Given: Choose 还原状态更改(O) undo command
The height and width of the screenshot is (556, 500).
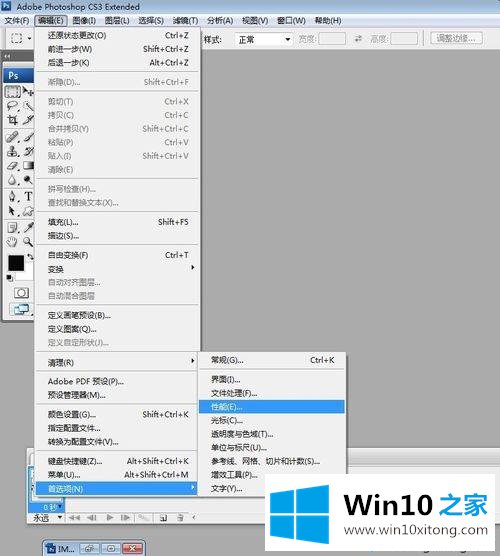Looking at the screenshot, I should pyautogui.click(x=117, y=35).
